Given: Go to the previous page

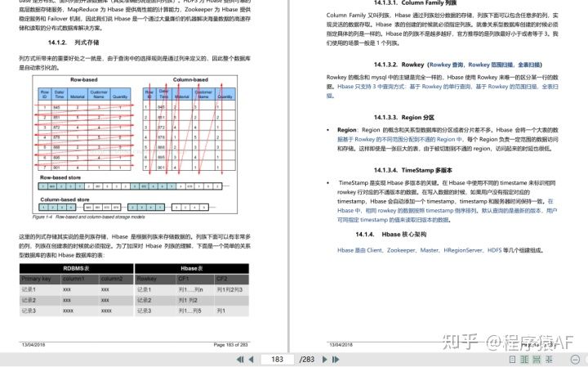Looking at the screenshot, I should point(252,359).
